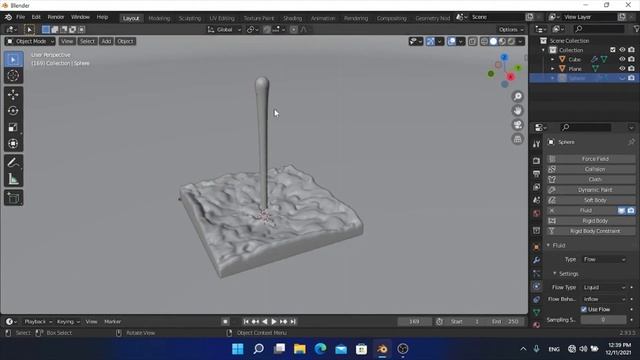Click the Rigid Body physics button
The height and width of the screenshot is (360, 640).
pyautogui.click(x=591, y=221)
